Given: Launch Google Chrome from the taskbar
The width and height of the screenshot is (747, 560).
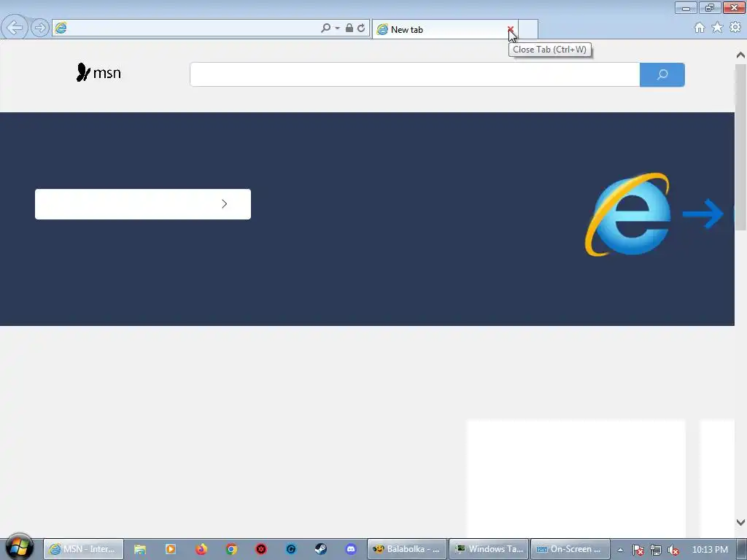Looking at the screenshot, I should (231, 550).
